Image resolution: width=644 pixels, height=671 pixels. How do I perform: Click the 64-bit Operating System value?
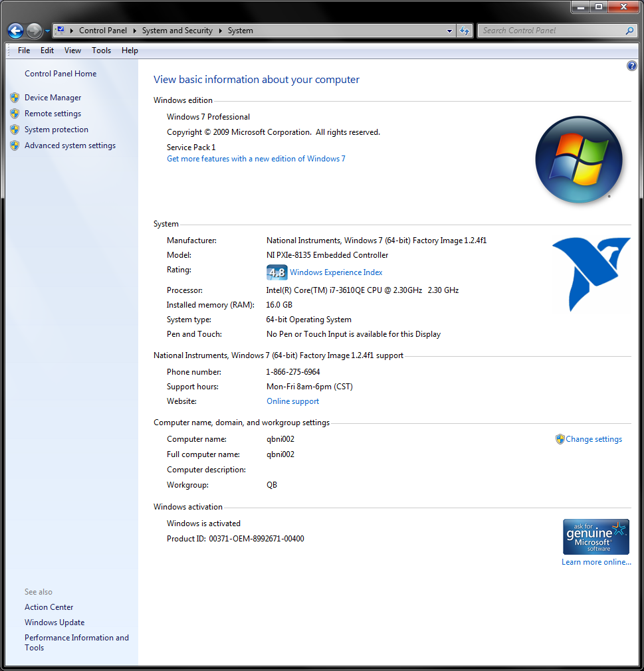[309, 320]
